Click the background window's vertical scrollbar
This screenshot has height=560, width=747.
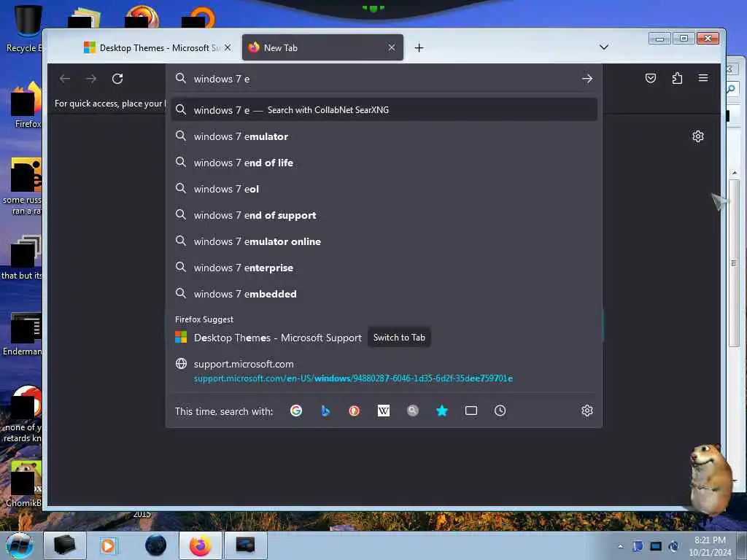[734, 262]
